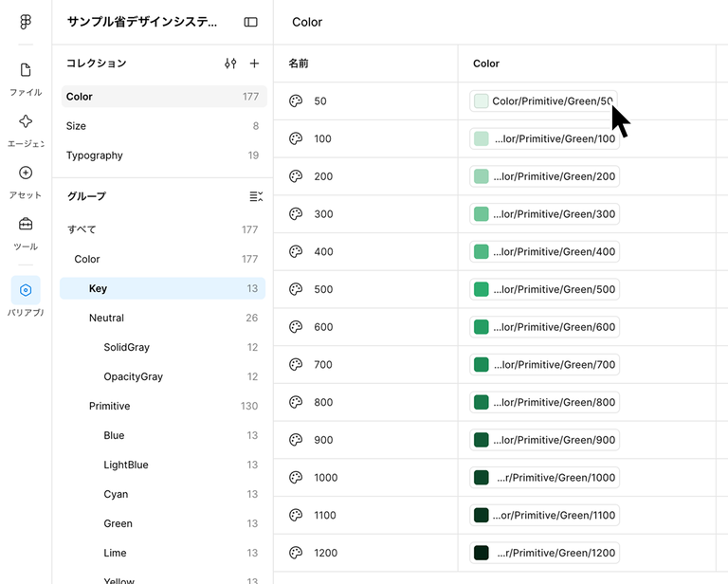Click palette icon in row 1000
Viewport: 728px width, 584px height.
[296, 477]
